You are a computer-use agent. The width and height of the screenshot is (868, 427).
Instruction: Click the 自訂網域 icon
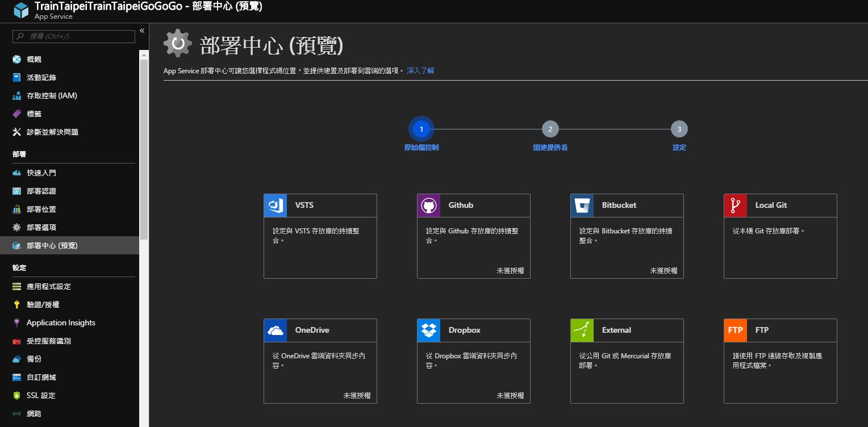pyautogui.click(x=16, y=377)
